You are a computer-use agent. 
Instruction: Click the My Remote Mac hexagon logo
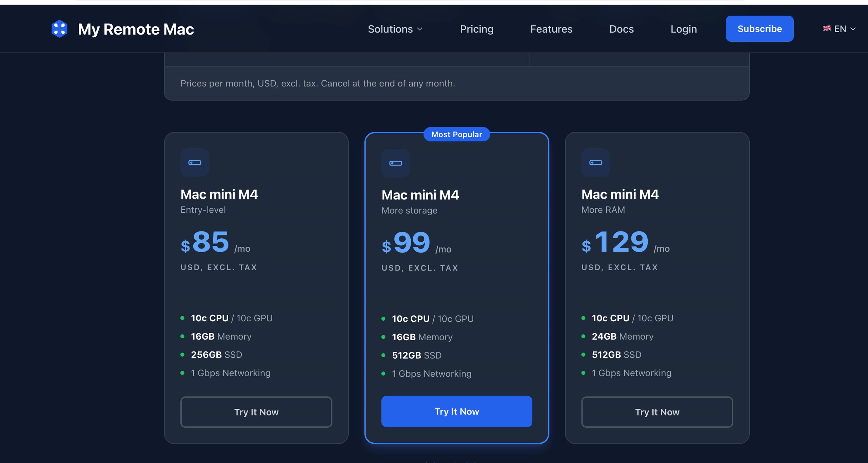click(59, 29)
